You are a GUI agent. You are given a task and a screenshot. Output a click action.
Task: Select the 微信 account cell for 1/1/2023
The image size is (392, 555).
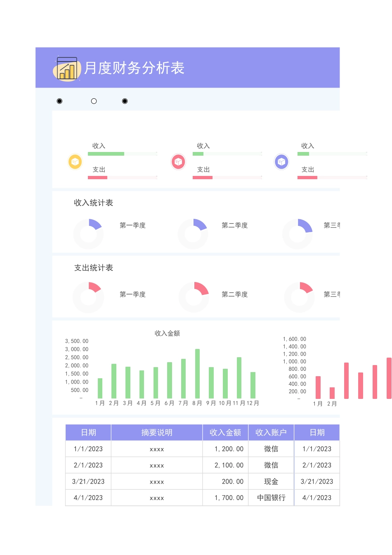coord(271,448)
